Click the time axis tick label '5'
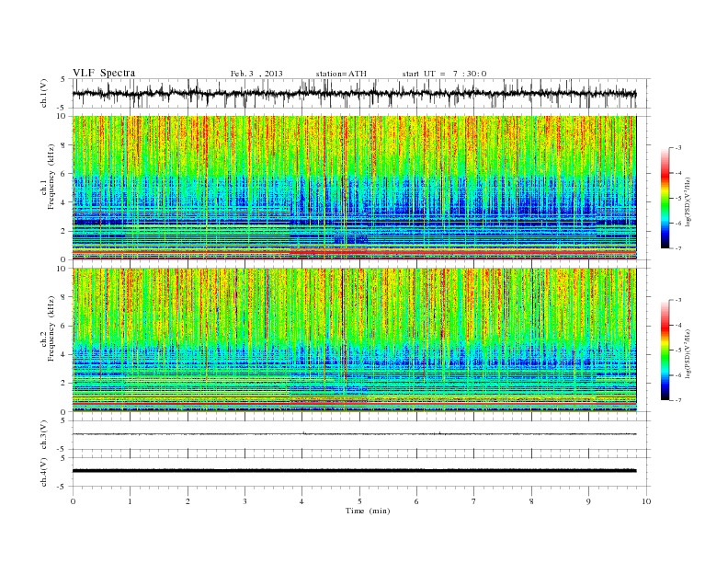 pos(359,501)
